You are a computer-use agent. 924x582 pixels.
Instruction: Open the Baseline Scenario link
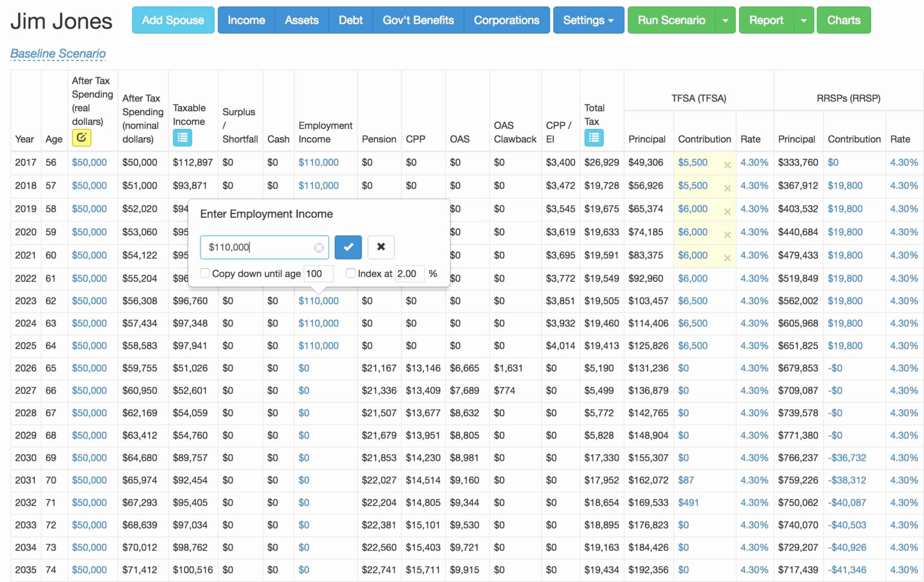(58, 53)
